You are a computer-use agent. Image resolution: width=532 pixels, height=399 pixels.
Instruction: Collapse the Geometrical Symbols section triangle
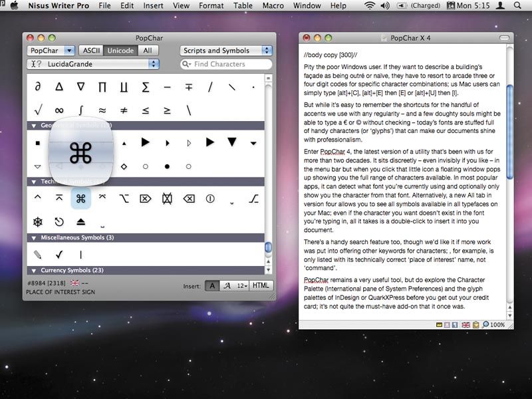pyautogui.click(x=34, y=126)
